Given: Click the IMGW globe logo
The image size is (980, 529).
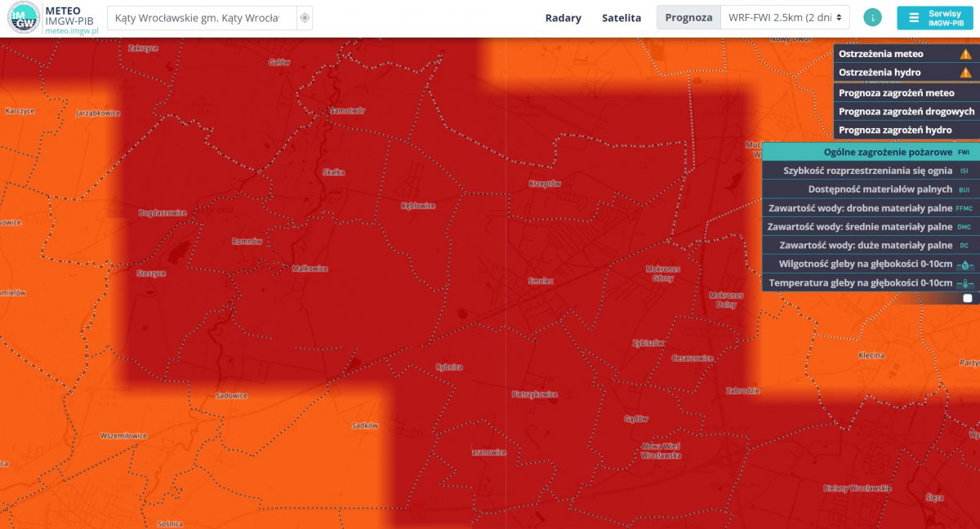Looking at the screenshot, I should click(24, 18).
